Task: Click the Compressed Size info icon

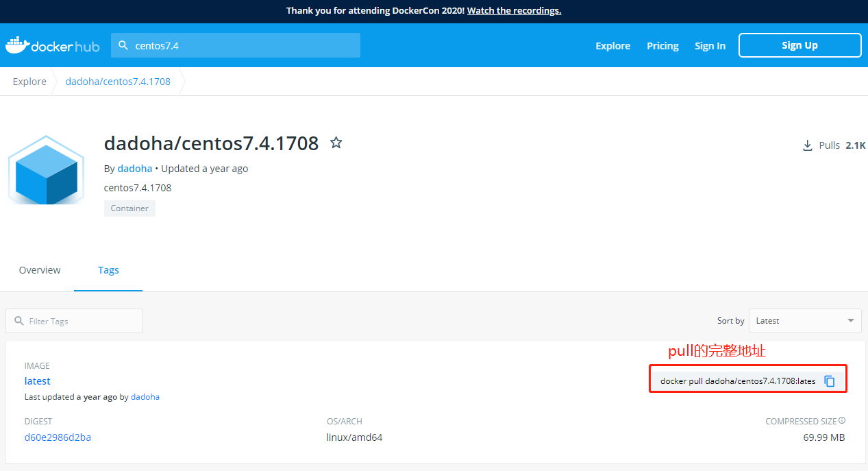Action: pyautogui.click(x=842, y=421)
